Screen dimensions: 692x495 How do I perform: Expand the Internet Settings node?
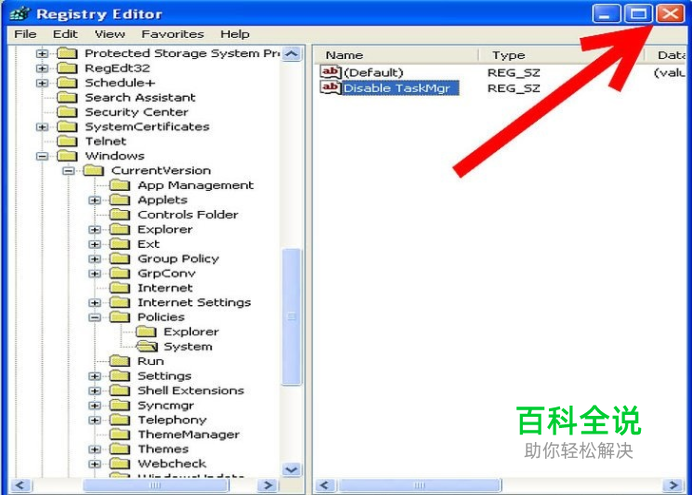(x=94, y=303)
